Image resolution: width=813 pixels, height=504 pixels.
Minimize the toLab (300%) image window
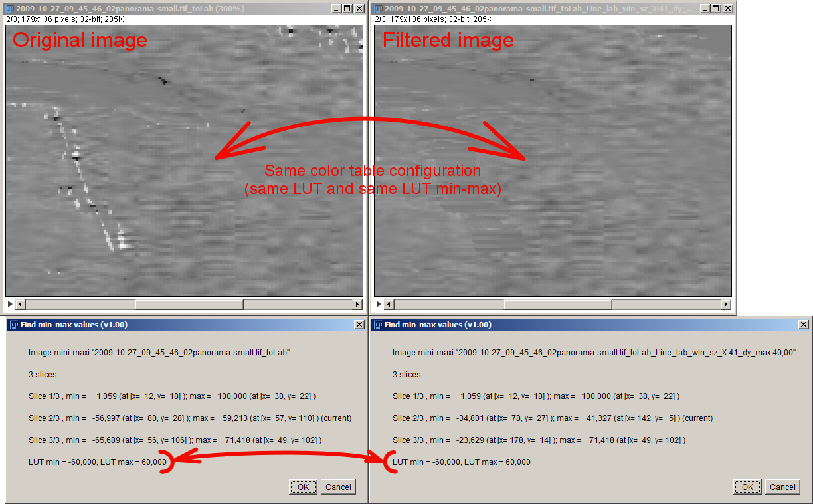point(337,9)
